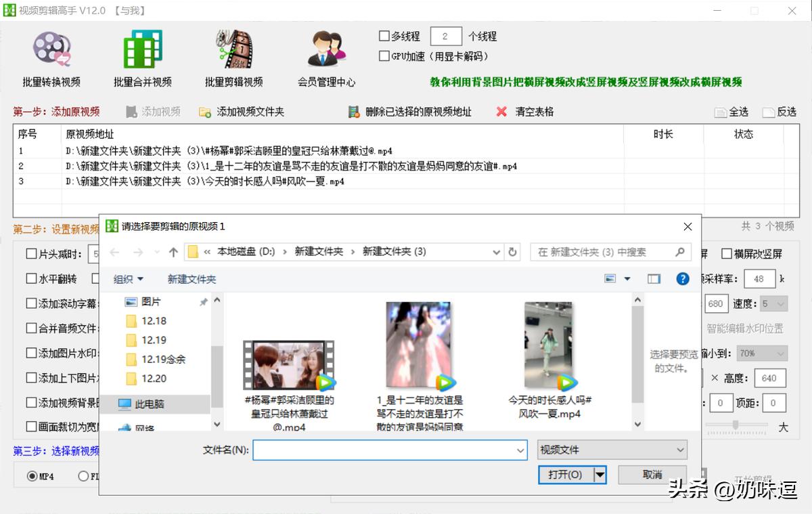
Task: Select the 今天的时长感人吗 video thumbnail
Action: 549,347
